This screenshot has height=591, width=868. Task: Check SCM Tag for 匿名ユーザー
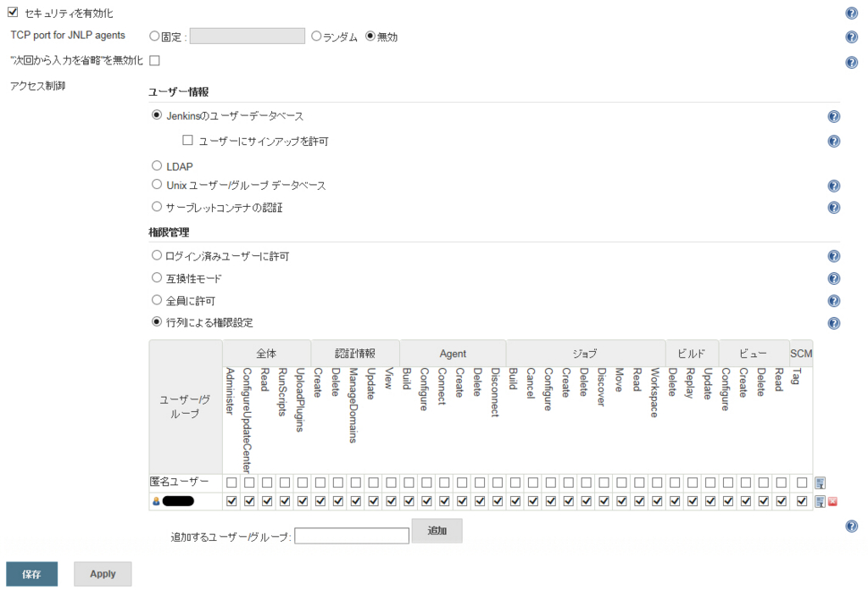[x=802, y=483]
